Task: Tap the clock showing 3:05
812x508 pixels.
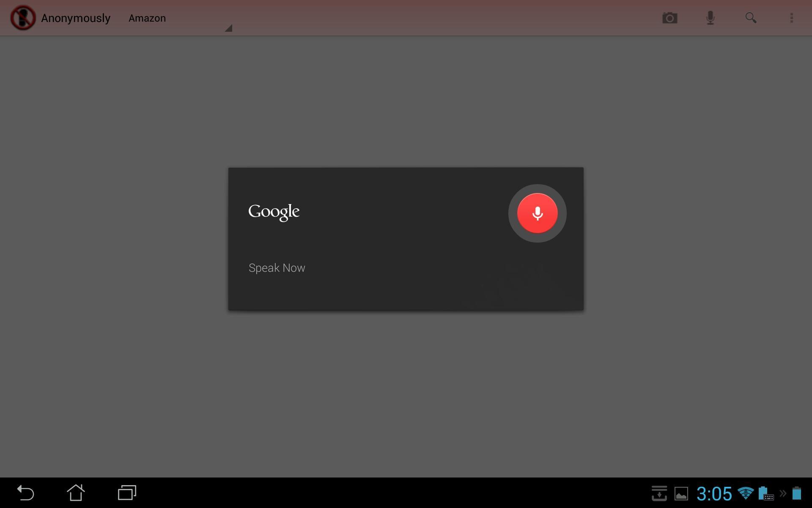Action: 714,494
